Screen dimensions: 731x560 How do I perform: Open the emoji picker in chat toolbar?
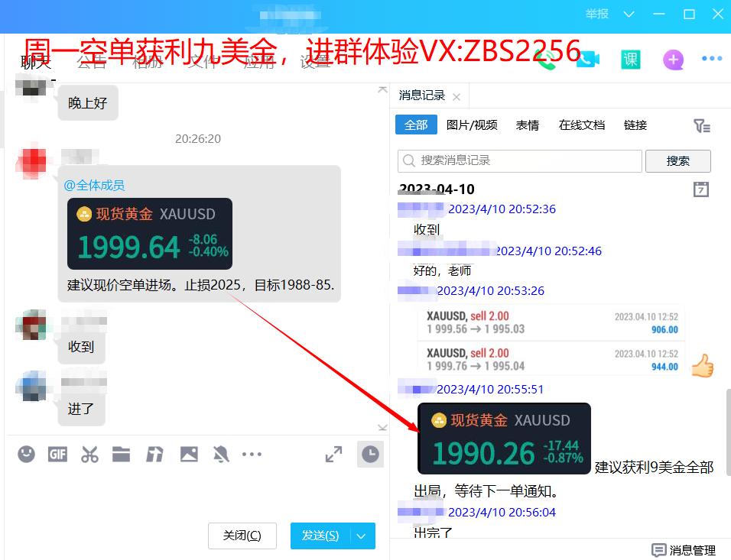(x=27, y=455)
